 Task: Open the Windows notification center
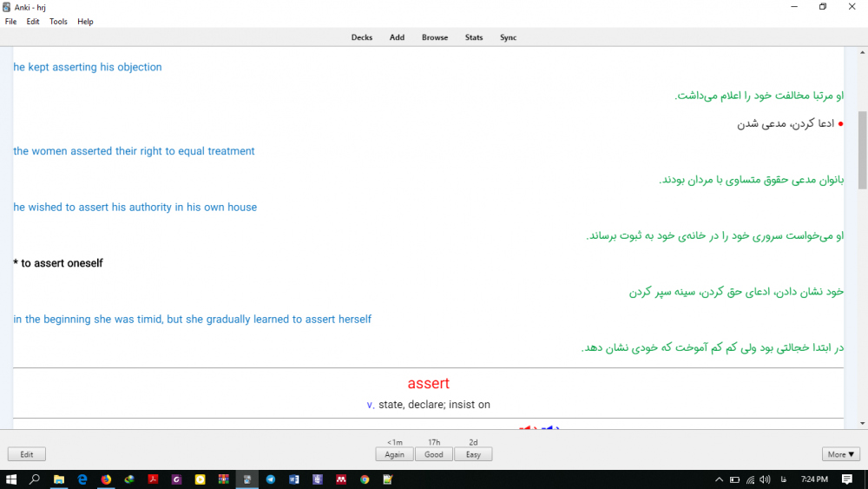click(847, 479)
